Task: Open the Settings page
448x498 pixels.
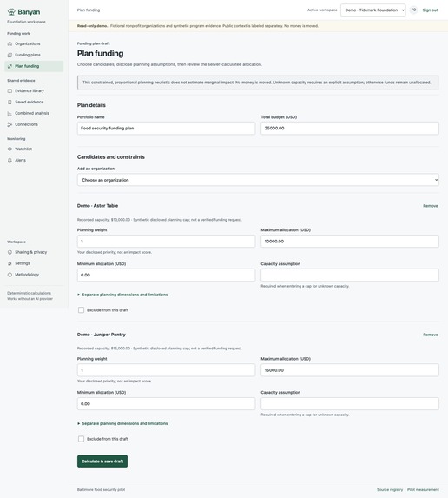Action: pyautogui.click(x=34, y=263)
